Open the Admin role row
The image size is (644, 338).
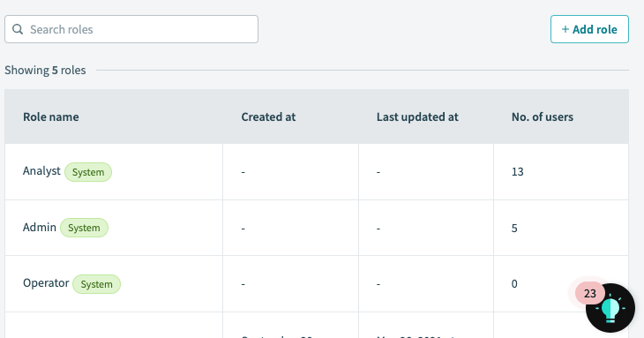317,228
